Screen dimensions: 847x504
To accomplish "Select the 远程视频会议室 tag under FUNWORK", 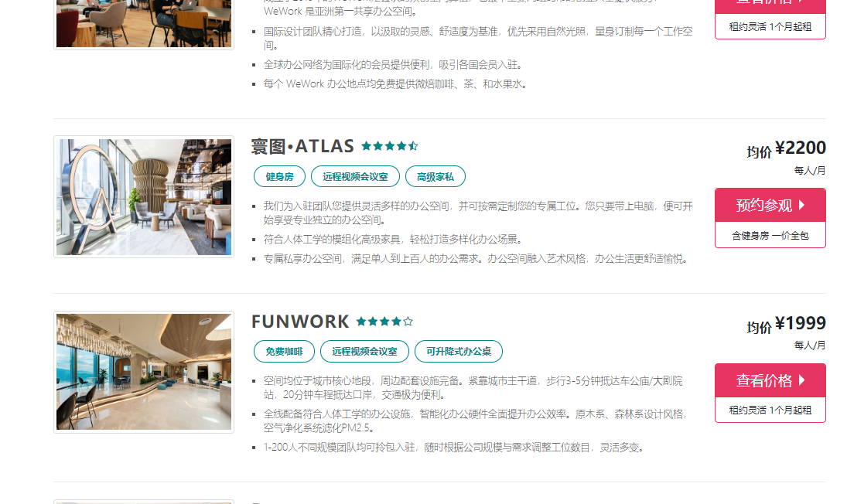I will click(364, 351).
